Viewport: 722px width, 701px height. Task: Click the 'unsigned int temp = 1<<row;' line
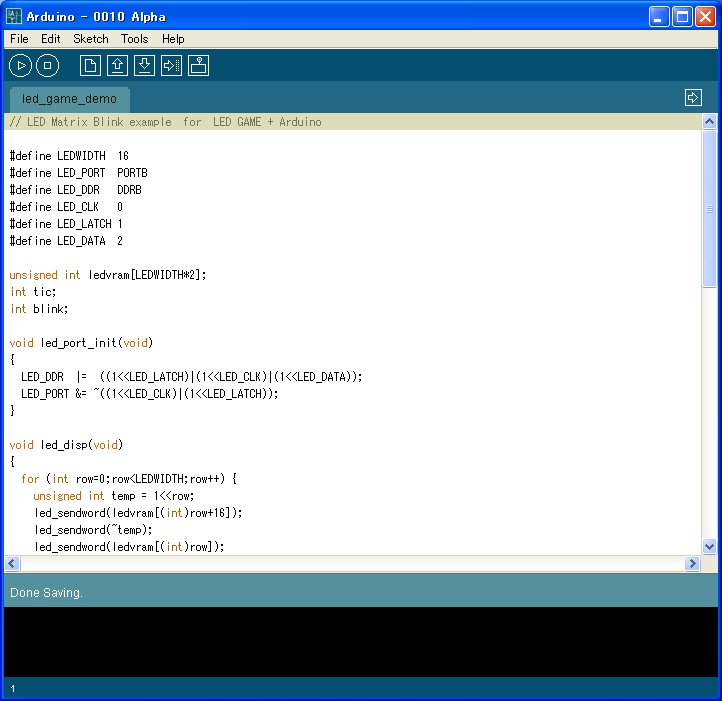point(114,497)
